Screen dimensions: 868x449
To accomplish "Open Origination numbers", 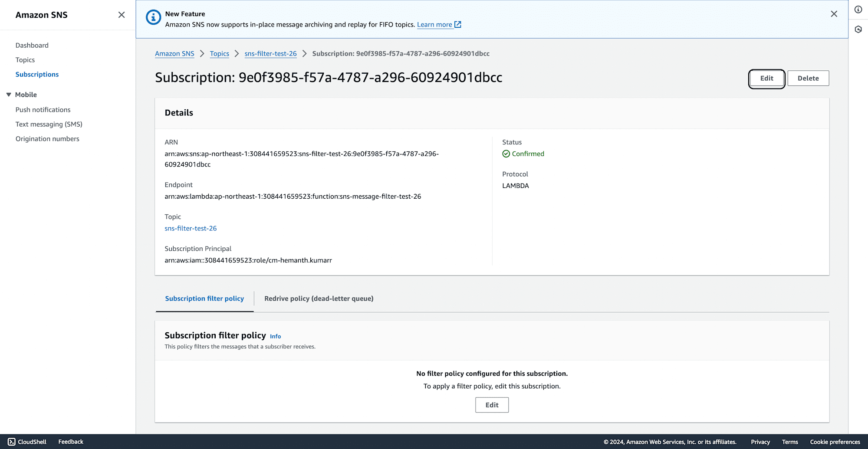I will pos(47,139).
